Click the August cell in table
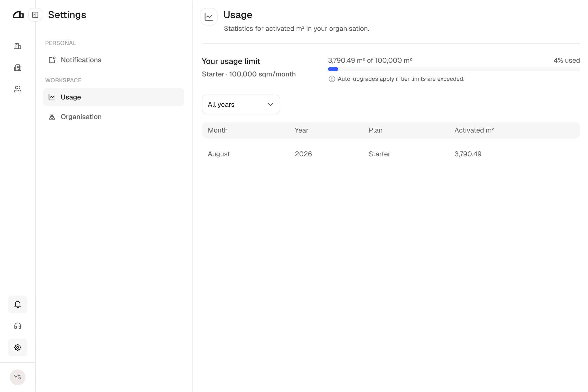The width and height of the screenshot is (588, 392). 219,154
